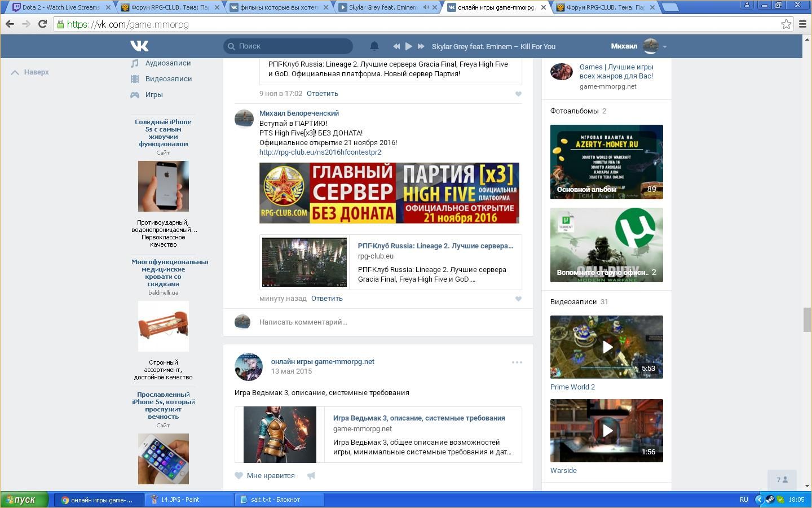Open Вспомните старую album with uTorrent logo

(607, 245)
